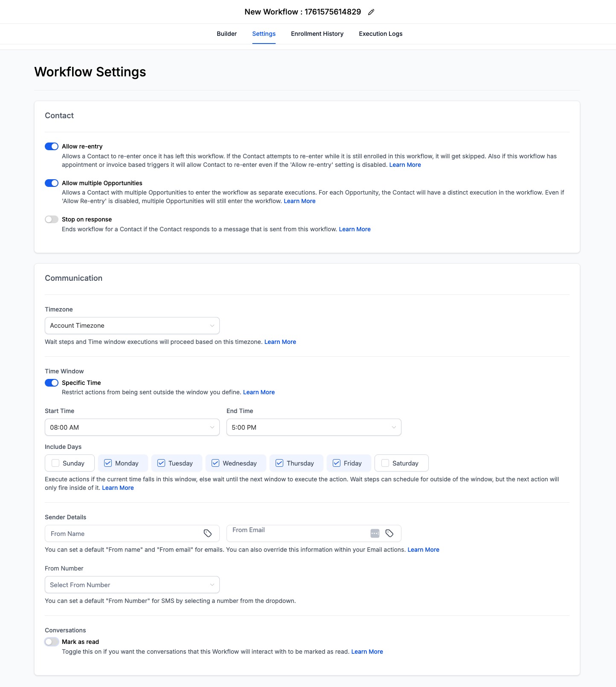Uncheck the Monday checkbox
The width and height of the screenshot is (616, 687).
pyautogui.click(x=108, y=463)
